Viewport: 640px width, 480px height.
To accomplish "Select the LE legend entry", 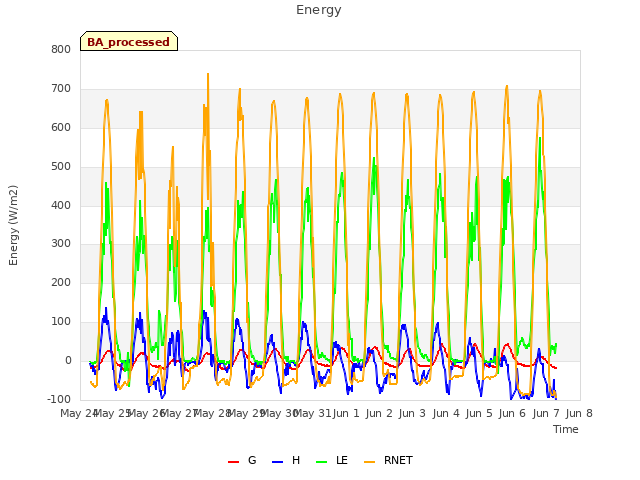I will coord(332,460).
